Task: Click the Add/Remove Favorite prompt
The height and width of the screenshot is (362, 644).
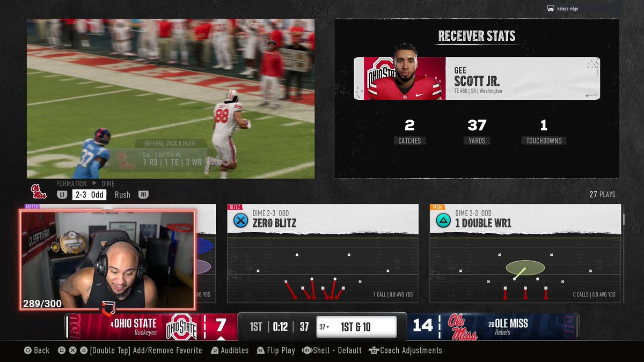Action: coord(146,350)
